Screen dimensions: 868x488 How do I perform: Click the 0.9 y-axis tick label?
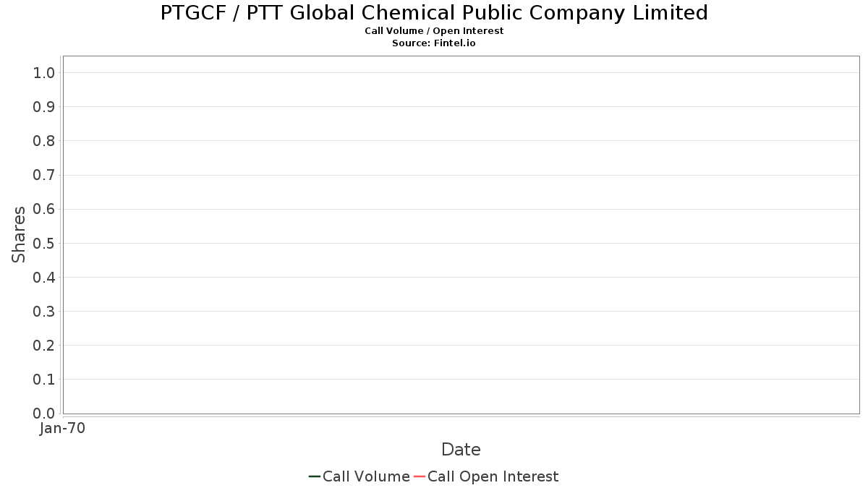tap(44, 107)
